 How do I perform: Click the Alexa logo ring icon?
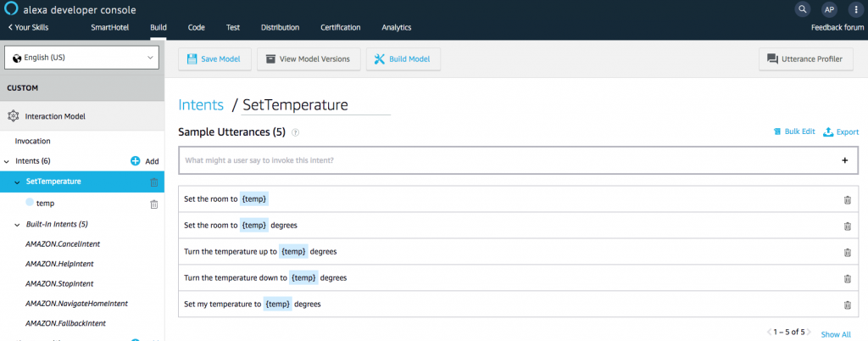(11, 8)
